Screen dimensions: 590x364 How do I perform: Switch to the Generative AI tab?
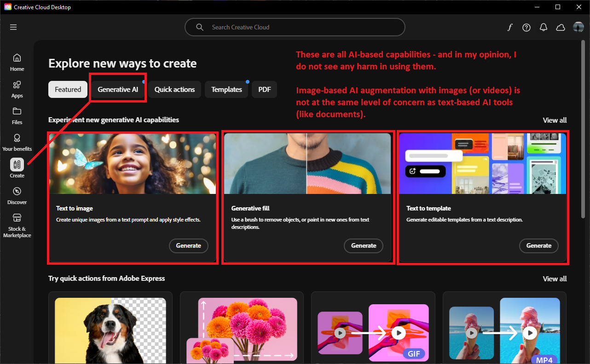pyautogui.click(x=118, y=89)
